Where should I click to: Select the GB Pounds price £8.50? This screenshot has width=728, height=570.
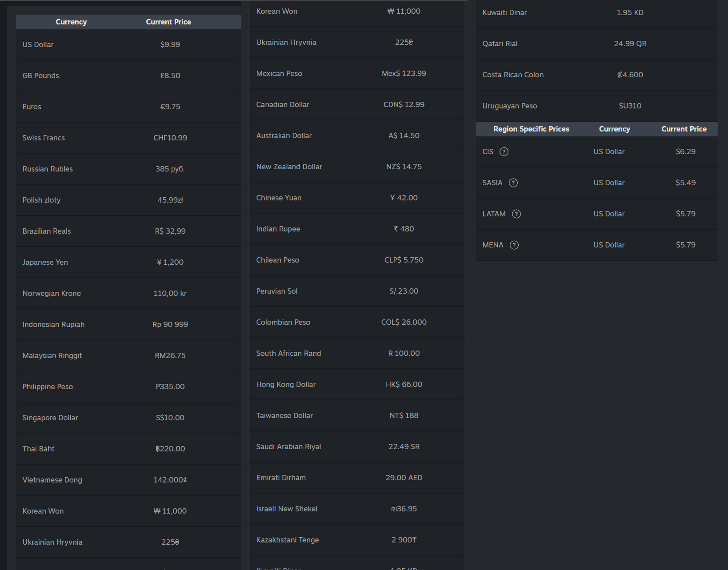pyautogui.click(x=170, y=76)
